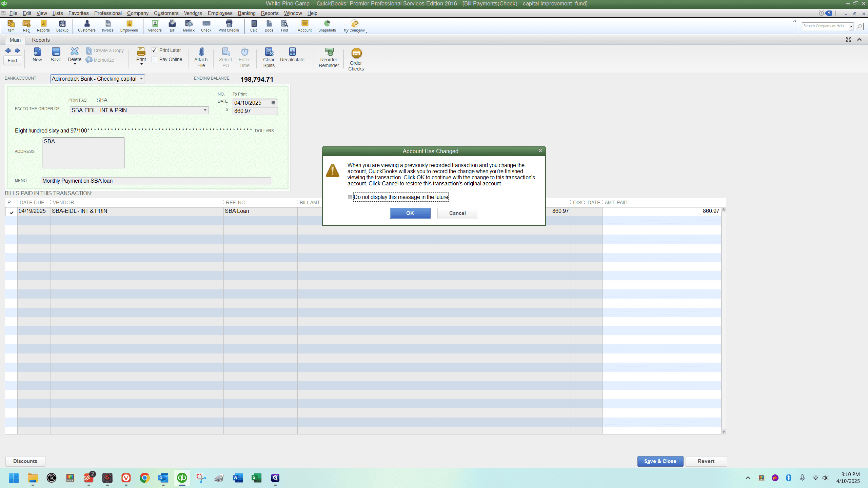Go to next transaction arrow

click(17, 51)
